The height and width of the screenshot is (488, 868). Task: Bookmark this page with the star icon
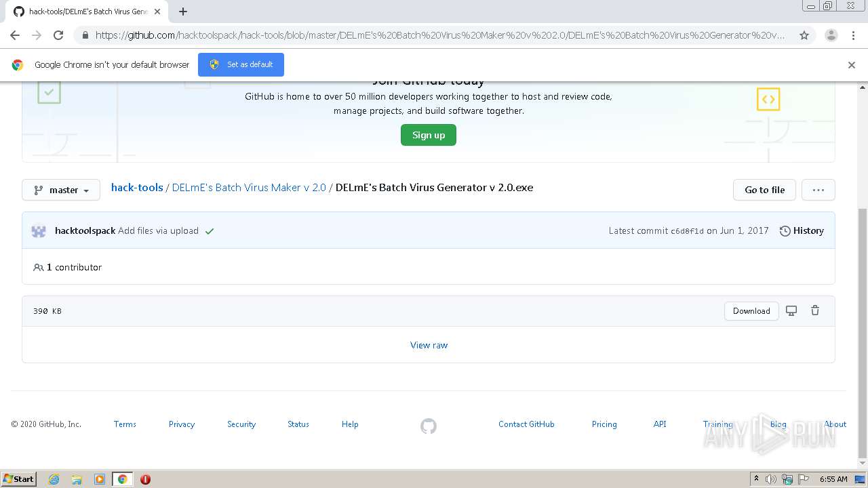804,35
